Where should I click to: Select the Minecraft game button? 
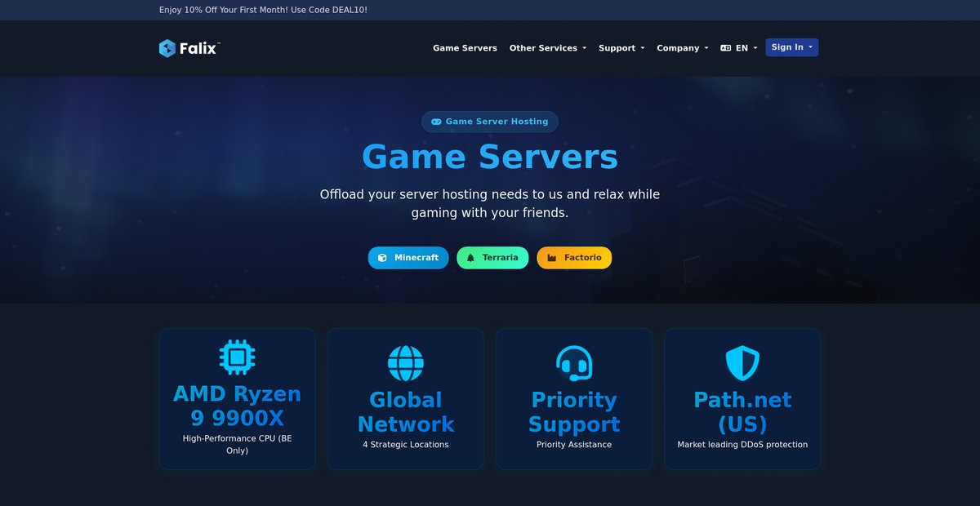tap(408, 258)
